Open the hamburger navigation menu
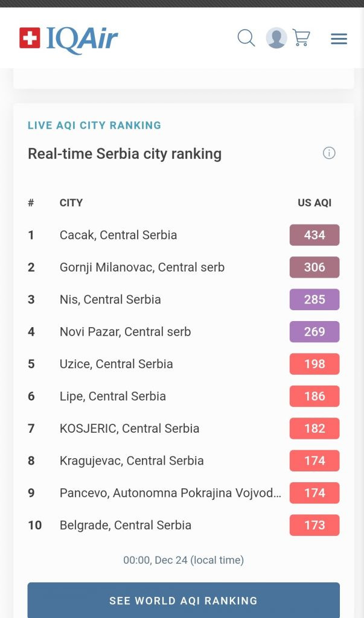Screen dimensions: 364x618 pos(339,39)
